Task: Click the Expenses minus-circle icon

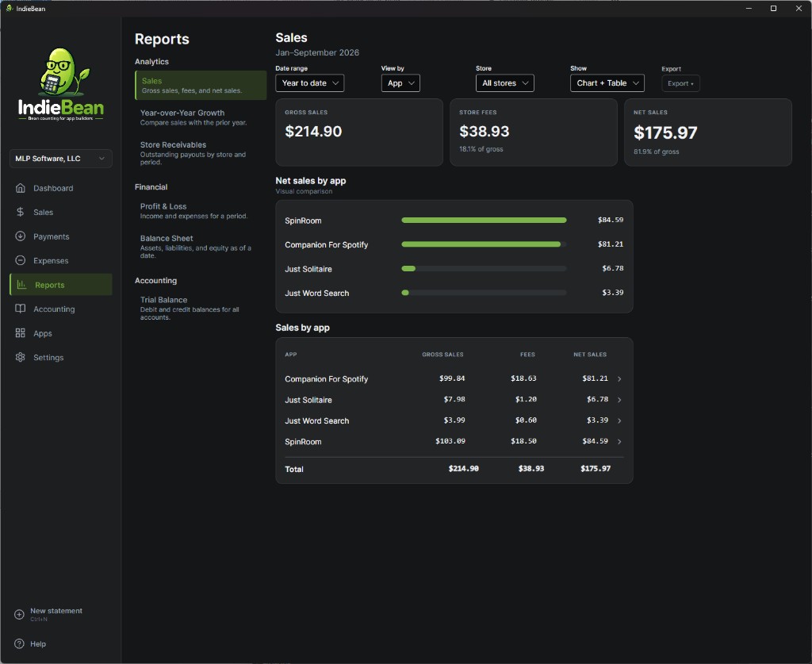Action: tap(20, 260)
